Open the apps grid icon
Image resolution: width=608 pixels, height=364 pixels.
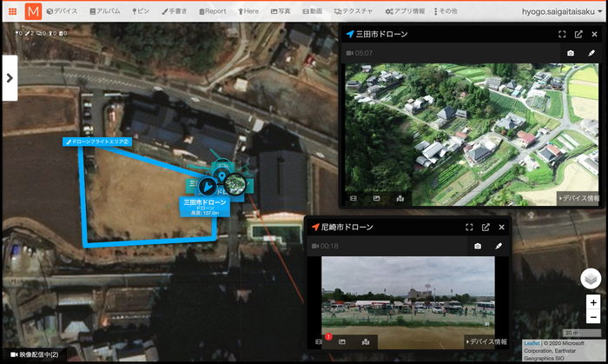[x=12, y=11]
